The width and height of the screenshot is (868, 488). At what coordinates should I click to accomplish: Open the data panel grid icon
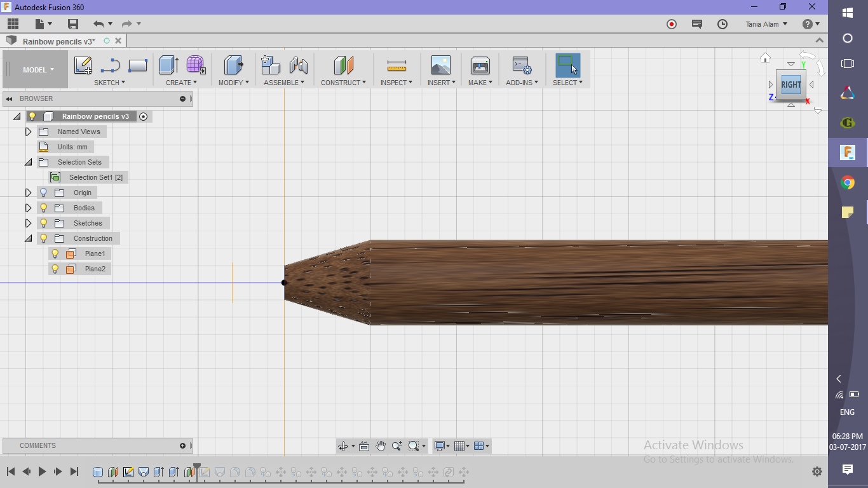[x=13, y=24]
